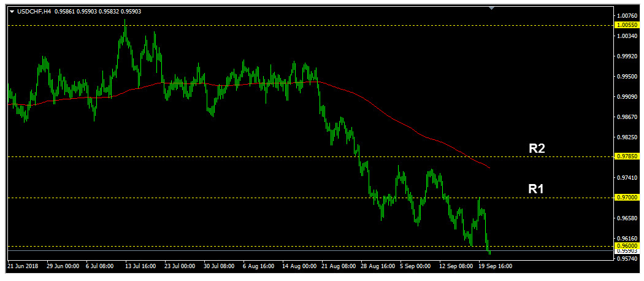Viewport: 644px width, 281px height.
Task: Click the yellow 0.97000 price label
Action: (626, 198)
